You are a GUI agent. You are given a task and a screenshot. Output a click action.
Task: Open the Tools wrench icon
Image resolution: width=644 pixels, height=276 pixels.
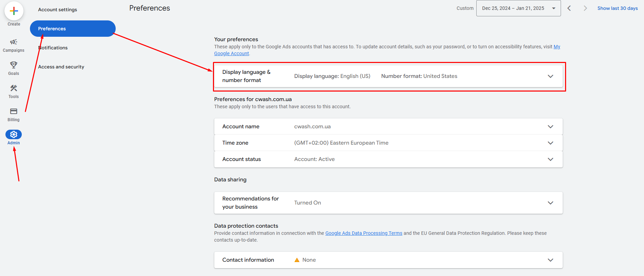click(x=14, y=88)
